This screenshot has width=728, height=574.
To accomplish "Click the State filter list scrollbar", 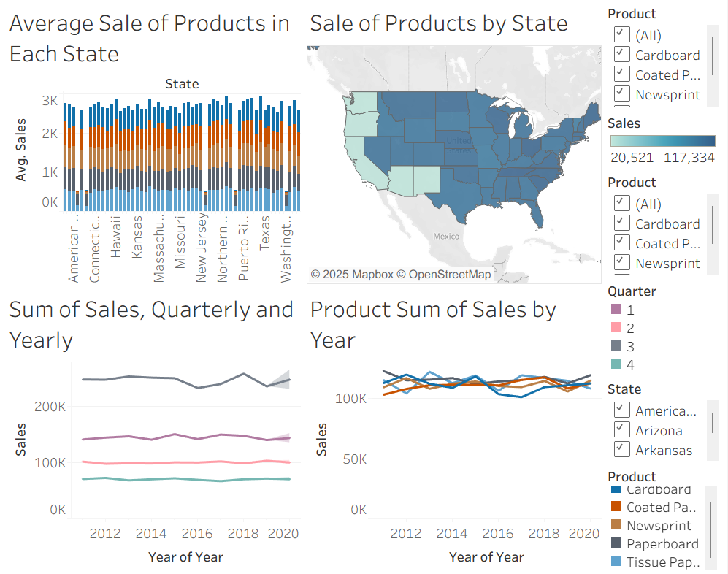I will [712, 423].
